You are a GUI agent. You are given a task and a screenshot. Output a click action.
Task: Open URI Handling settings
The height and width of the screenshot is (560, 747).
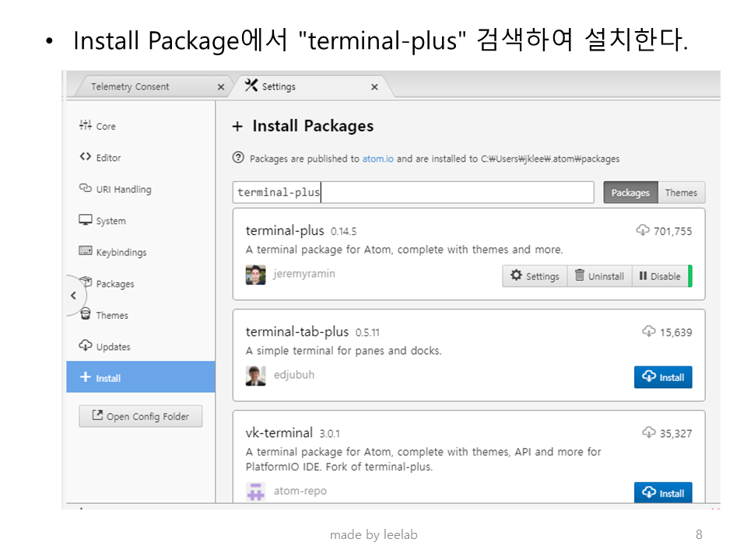pyautogui.click(x=141, y=189)
